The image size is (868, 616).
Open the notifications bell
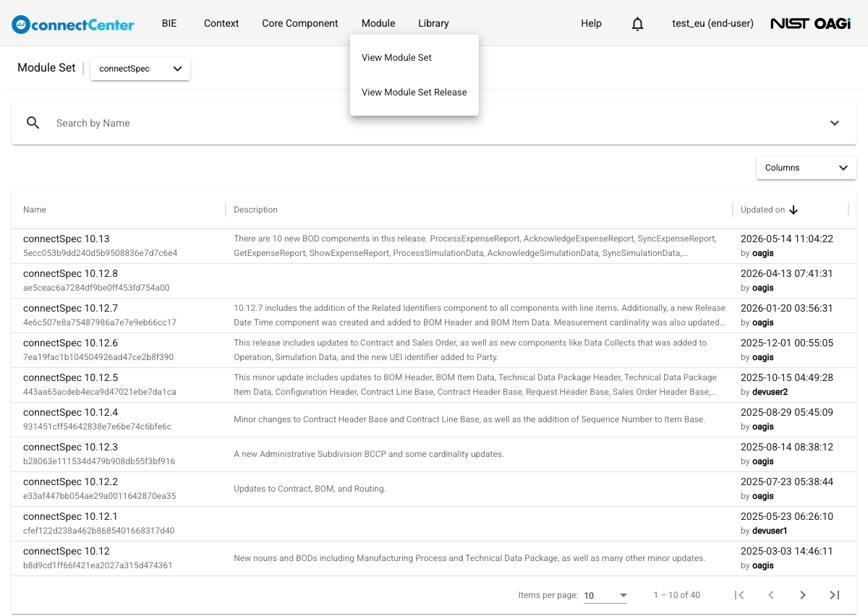[x=637, y=24]
